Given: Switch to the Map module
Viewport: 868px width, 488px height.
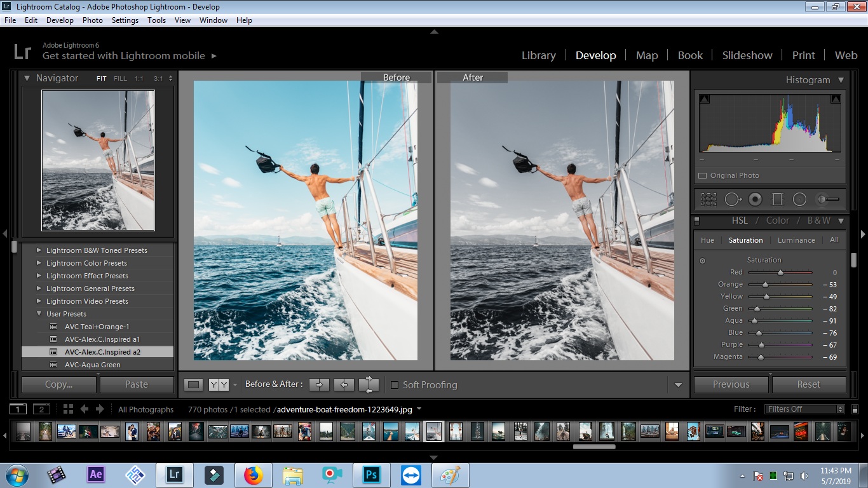Looking at the screenshot, I should tap(647, 55).
